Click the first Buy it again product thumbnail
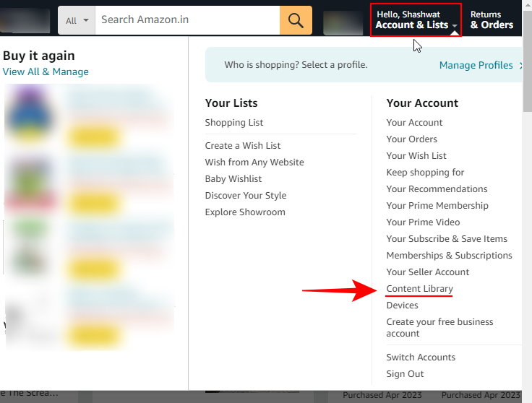532x403 pixels. 30,115
